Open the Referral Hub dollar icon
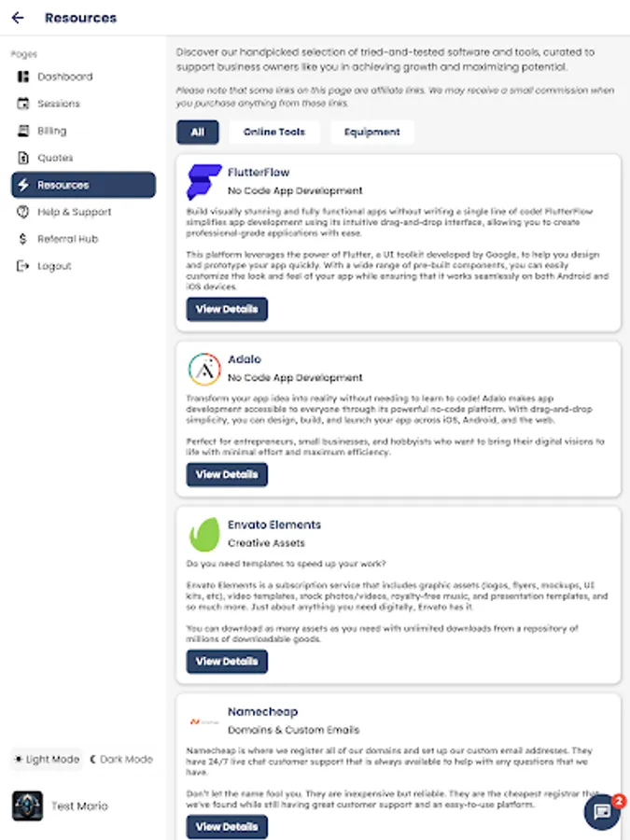This screenshot has height=840, width=630. tap(25, 239)
